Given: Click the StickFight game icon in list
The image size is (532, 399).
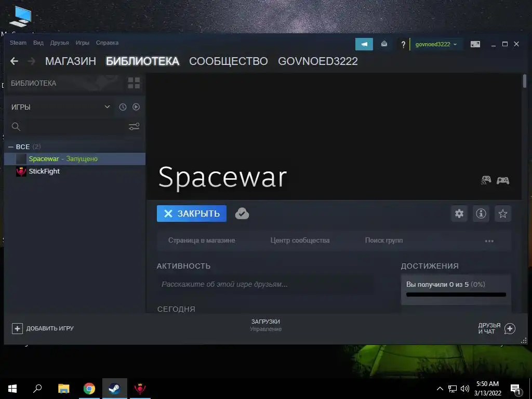Looking at the screenshot, I should (21, 171).
